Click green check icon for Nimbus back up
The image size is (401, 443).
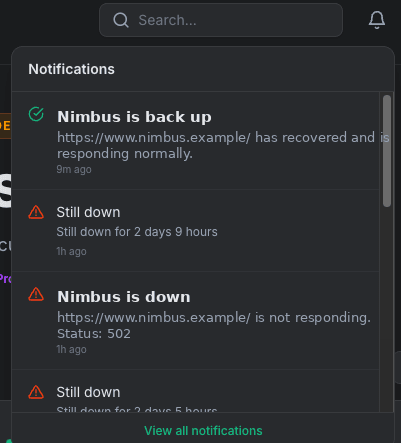coord(36,114)
